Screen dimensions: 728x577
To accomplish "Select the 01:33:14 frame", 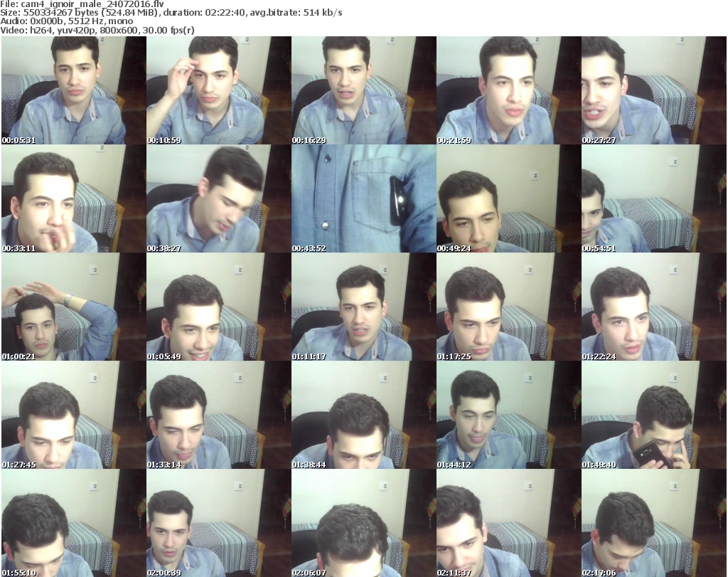I will (219, 415).
